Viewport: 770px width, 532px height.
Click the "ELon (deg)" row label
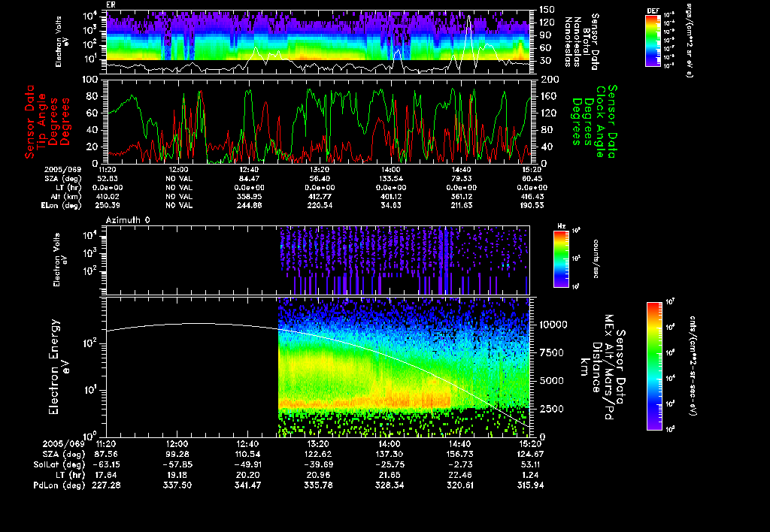(x=61, y=206)
